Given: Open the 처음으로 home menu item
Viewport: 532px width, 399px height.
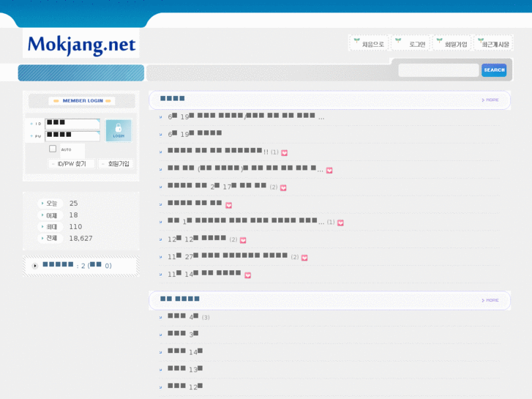Looking at the screenshot, I should click(x=369, y=43).
